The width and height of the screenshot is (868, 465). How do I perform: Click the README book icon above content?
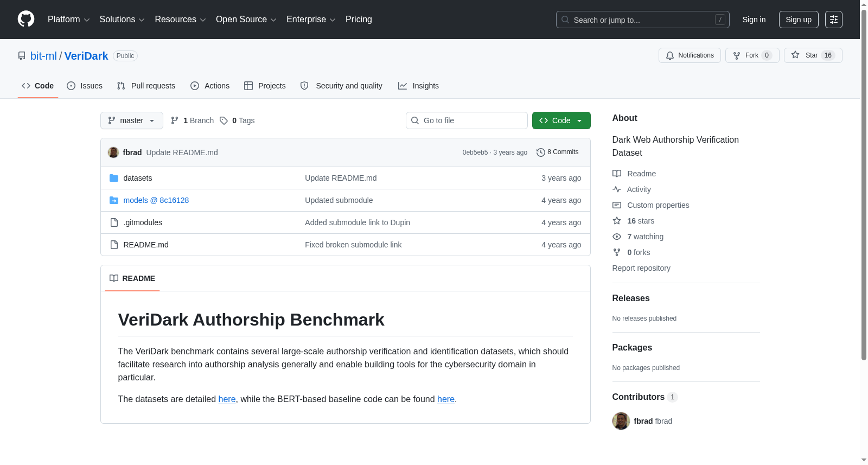coord(114,278)
